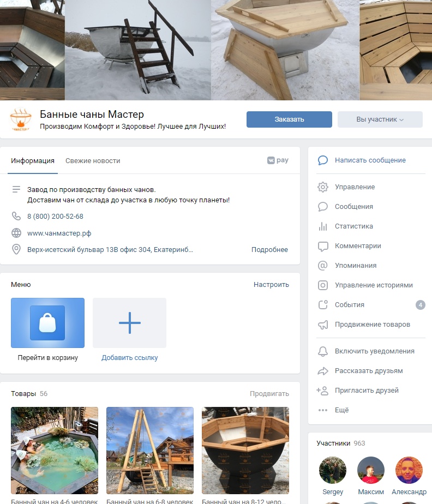Click the group title Банные чаны Мастер

[92, 114]
